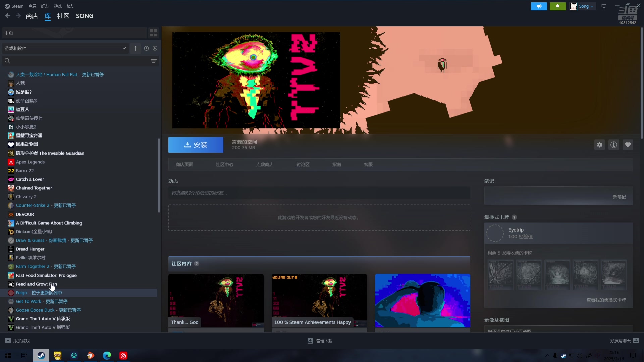Click the sort order up-arrow icon
644x362 pixels.
(x=136, y=48)
